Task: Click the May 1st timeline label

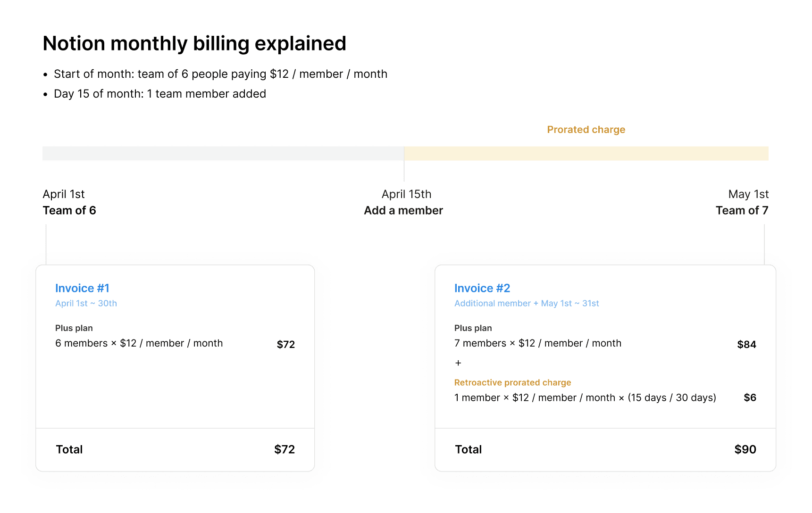Action: click(x=748, y=194)
